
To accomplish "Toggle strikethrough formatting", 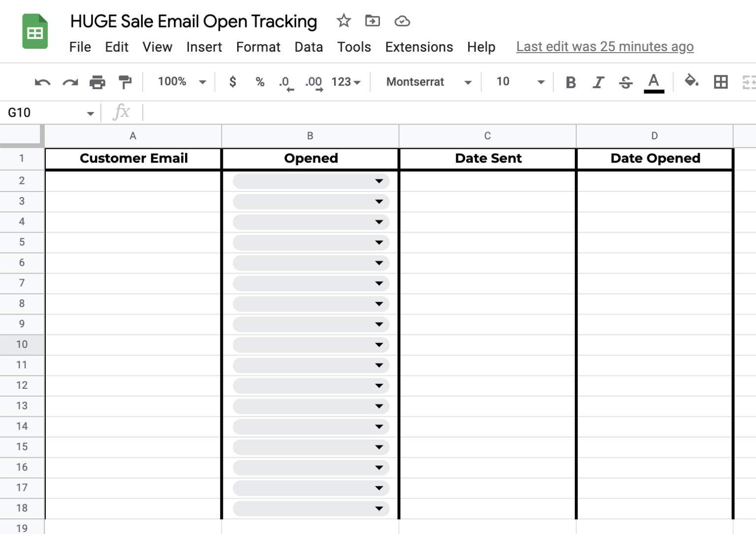I will pos(626,82).
